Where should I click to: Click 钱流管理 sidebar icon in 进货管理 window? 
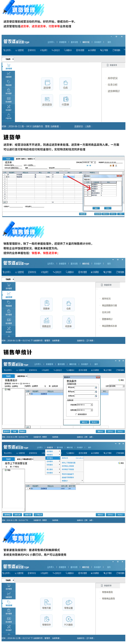click(x=8, y=100)
